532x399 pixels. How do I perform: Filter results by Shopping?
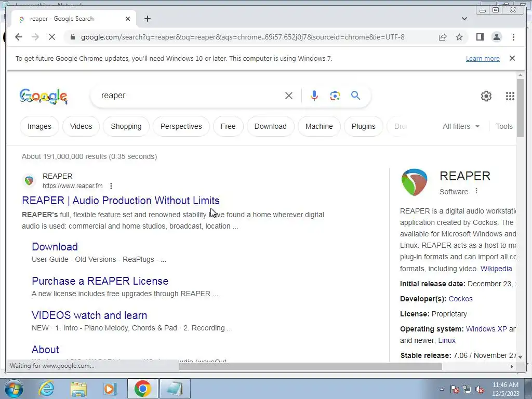pos(126,126)
